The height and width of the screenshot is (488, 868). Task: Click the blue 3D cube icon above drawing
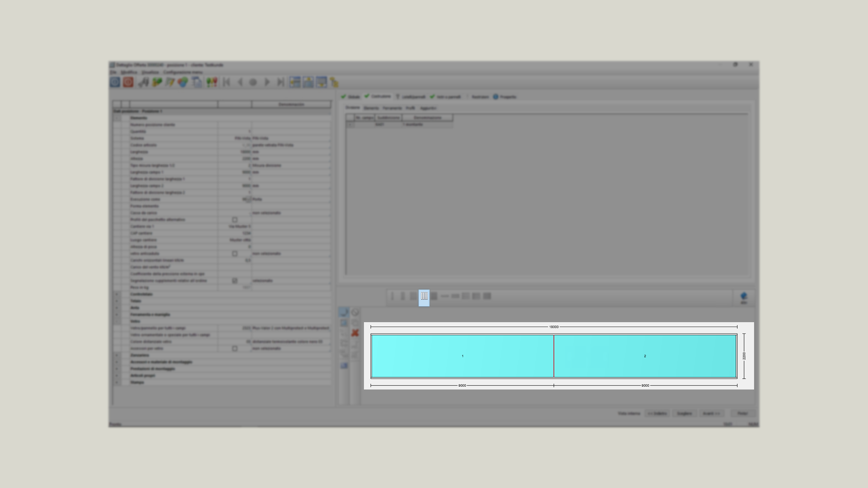744,297
